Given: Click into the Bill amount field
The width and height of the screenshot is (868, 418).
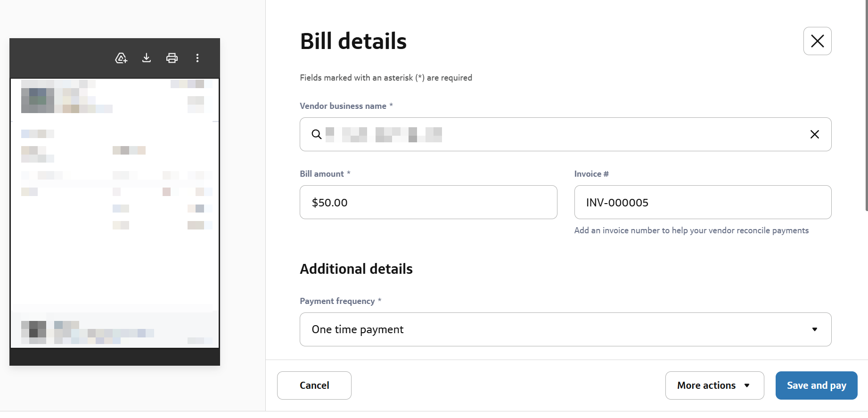Looking at the screenshot, I should (x=428, y=203).
